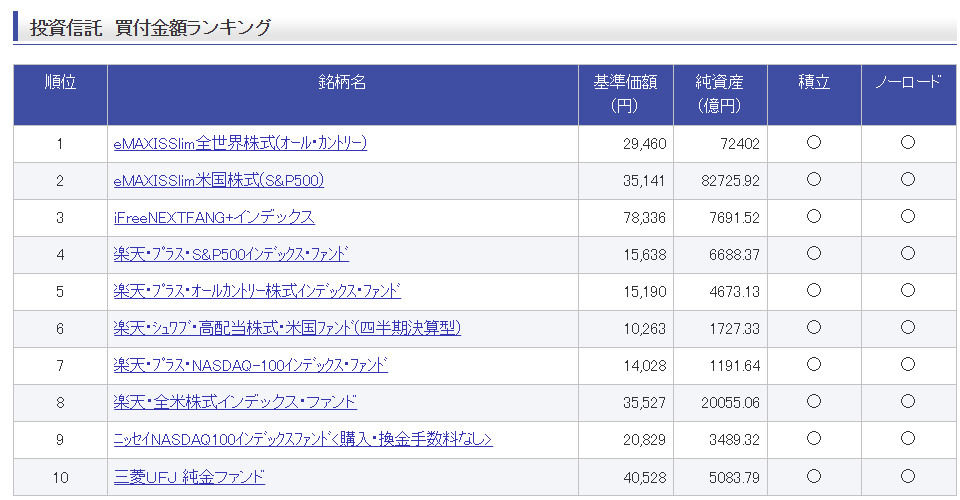Click the ノーロード column header
The width and height of the screenshot is (960, 500).
pyautogui.click(x=908, y=82)
